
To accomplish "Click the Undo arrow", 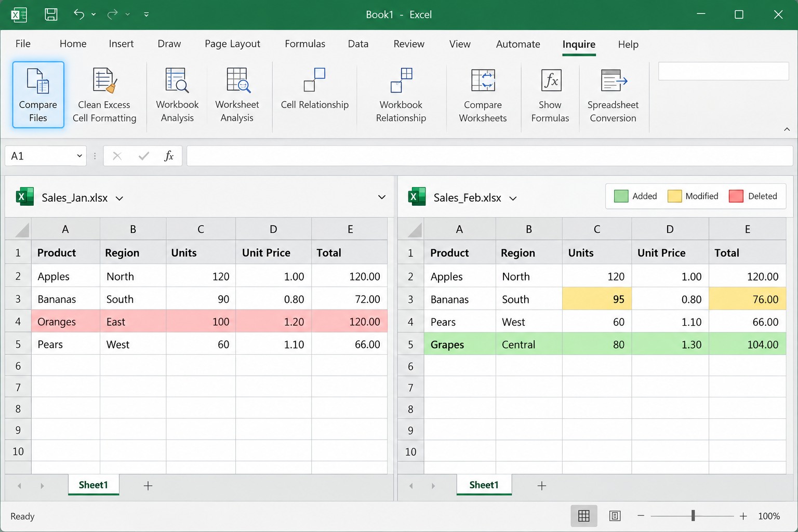I will point(79,14).
